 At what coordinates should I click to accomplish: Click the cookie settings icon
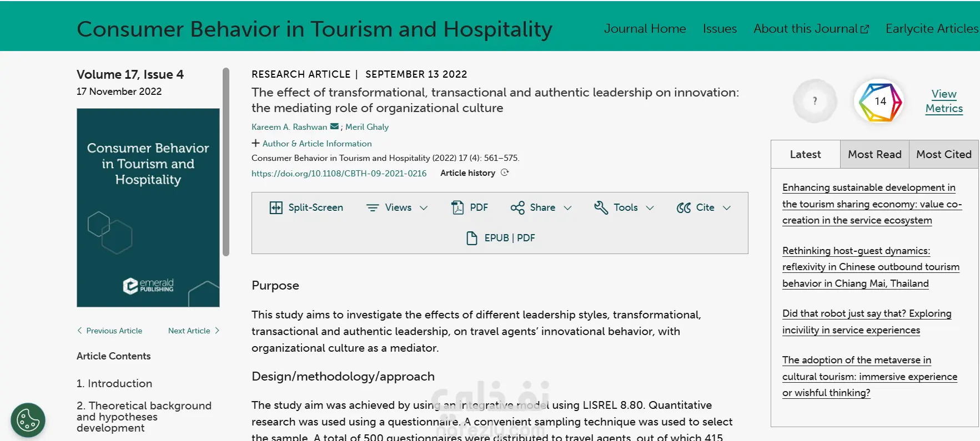pos(28,420)
